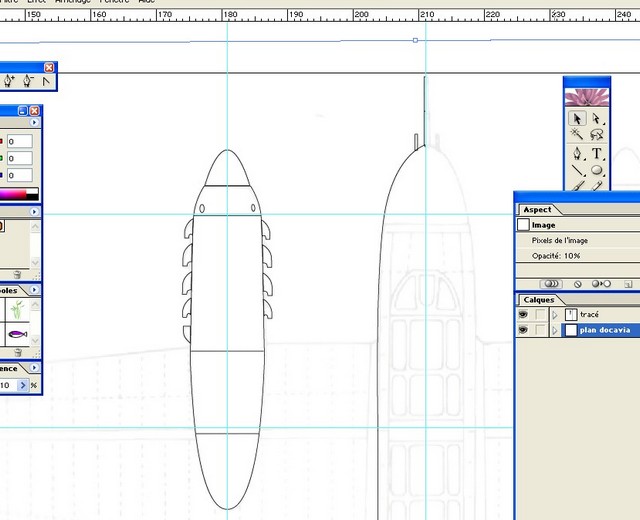The width and height of the screenshot is (640, 520).
Task: Click scroll down arrow in swatch list
Action: (x=36, y=262)
